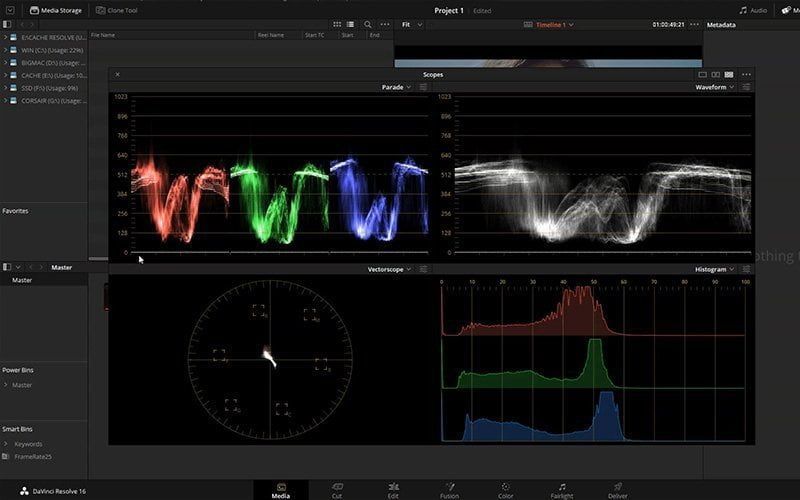Select the WIN (C:\) drive icon
Screen dimensions: 800x500
[x=14, y=50]
